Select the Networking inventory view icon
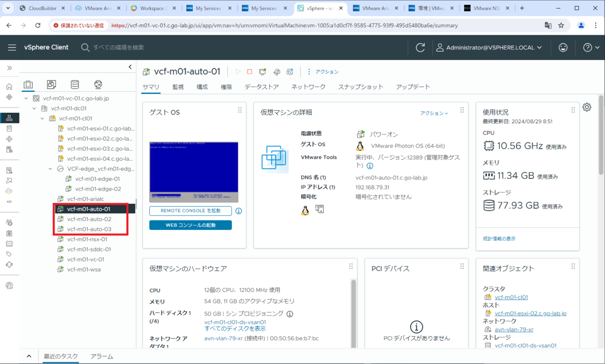The width and height of the screenshot is (605, 364). (x=98, y=84)
